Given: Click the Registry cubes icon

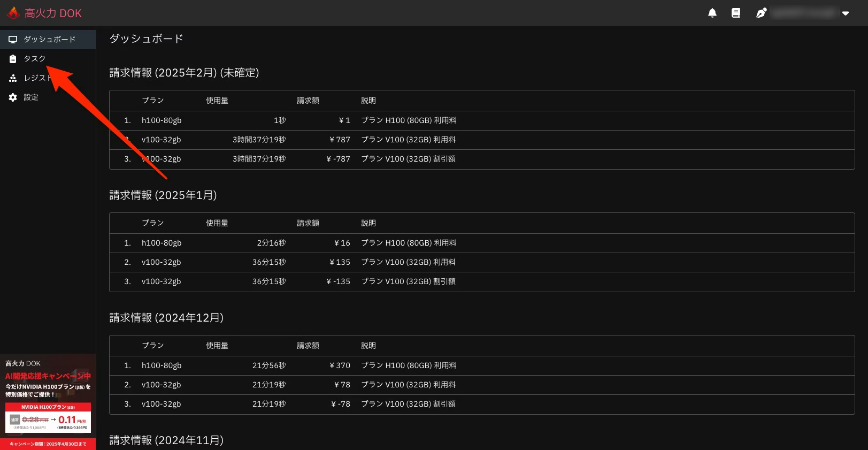Looking at the screenshot, I should pyautogui.click(x=13, y=78).
